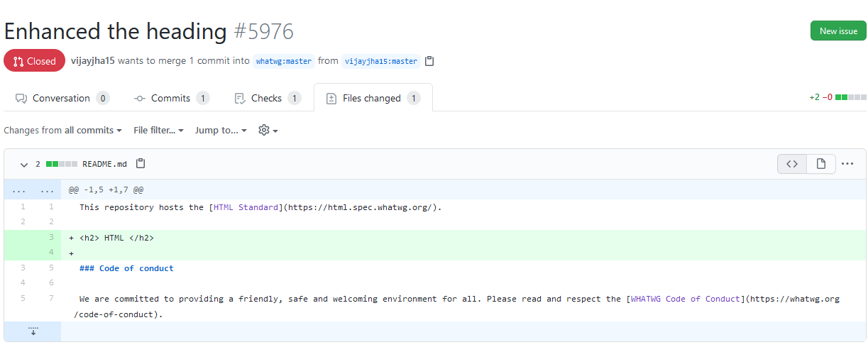Open diff settings gear menu
868x352 pixels.
click(268, 130)
